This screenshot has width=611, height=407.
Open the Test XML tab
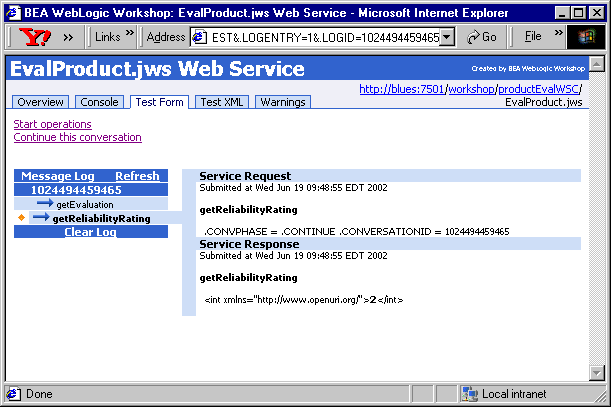(222, 102)
